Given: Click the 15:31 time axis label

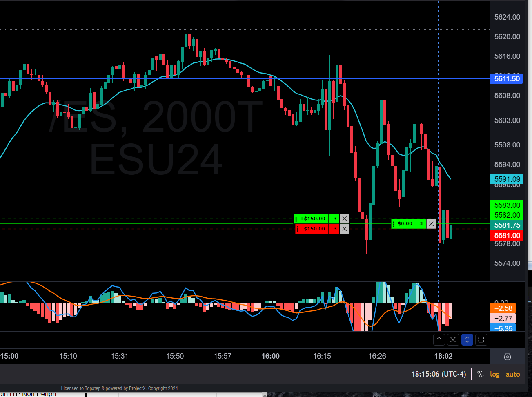Looking at the screenshot, I should (x=120, y=356).
